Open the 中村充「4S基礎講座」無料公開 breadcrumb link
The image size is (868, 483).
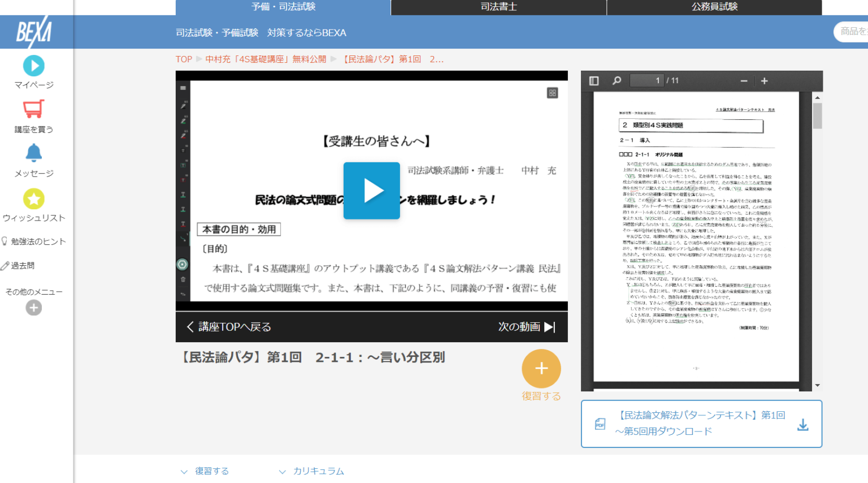coord(266,59)
